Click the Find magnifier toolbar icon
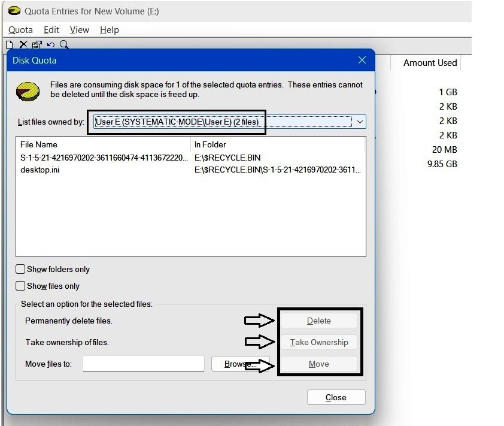The height and width of the screenshot is (426, 504). pyautogui.click(x=64, y=44)
